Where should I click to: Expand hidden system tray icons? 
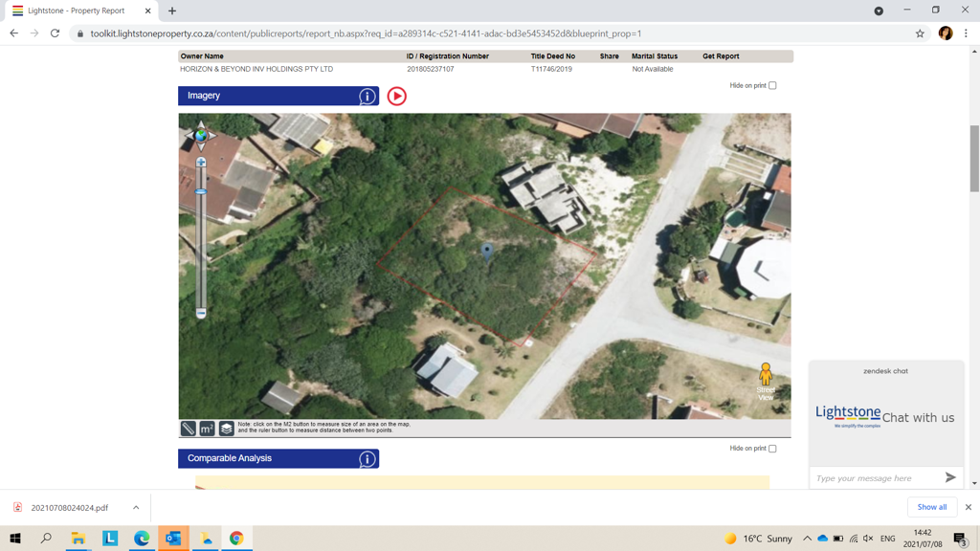(807, 539)
